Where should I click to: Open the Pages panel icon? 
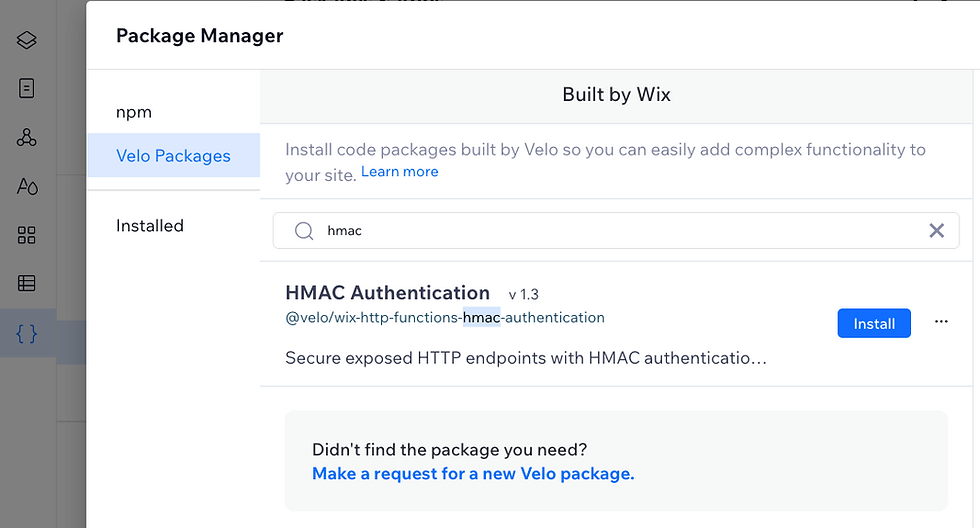pyautogui.click(x=26, y=88)
